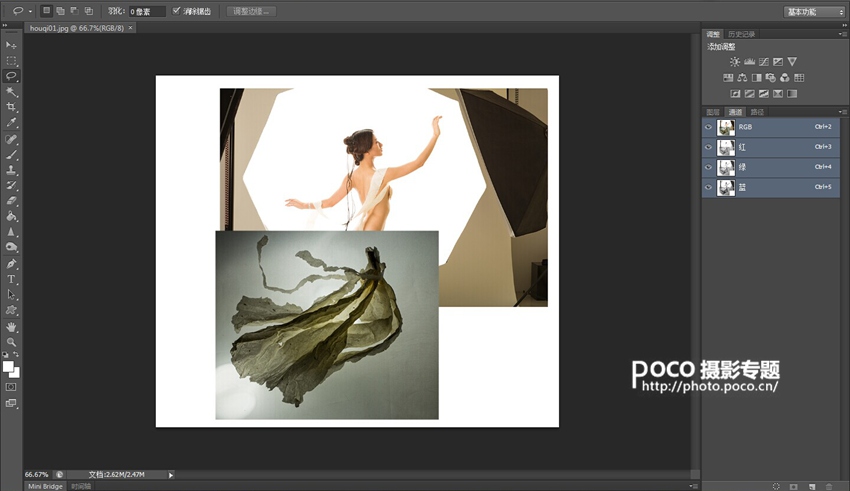Switch to the 路径 tab

point(757,112)
